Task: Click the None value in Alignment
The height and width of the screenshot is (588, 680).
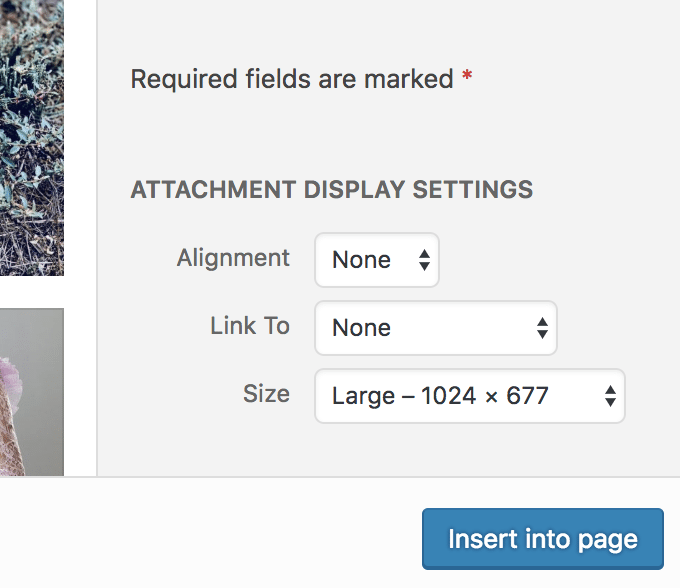Action: coord(361,260)
